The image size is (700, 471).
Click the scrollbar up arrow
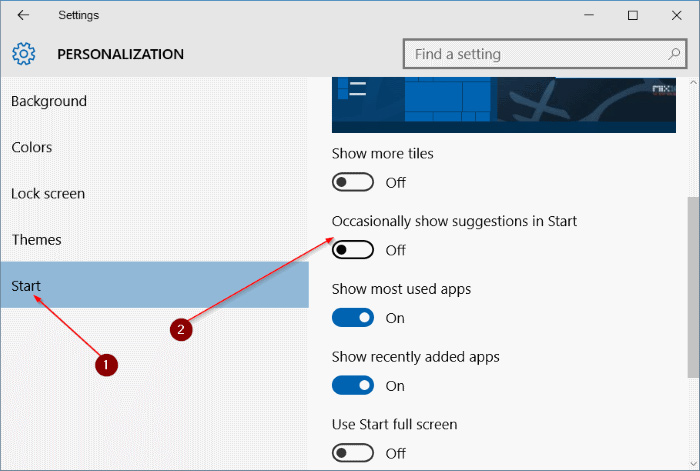[x=693, y=83]
